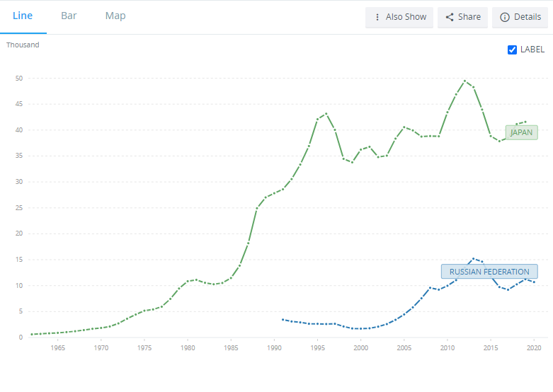Image resolution: width=553 pixels, height=392 pixels.
Task: Open the Details button label
Action: click(527, 17)
